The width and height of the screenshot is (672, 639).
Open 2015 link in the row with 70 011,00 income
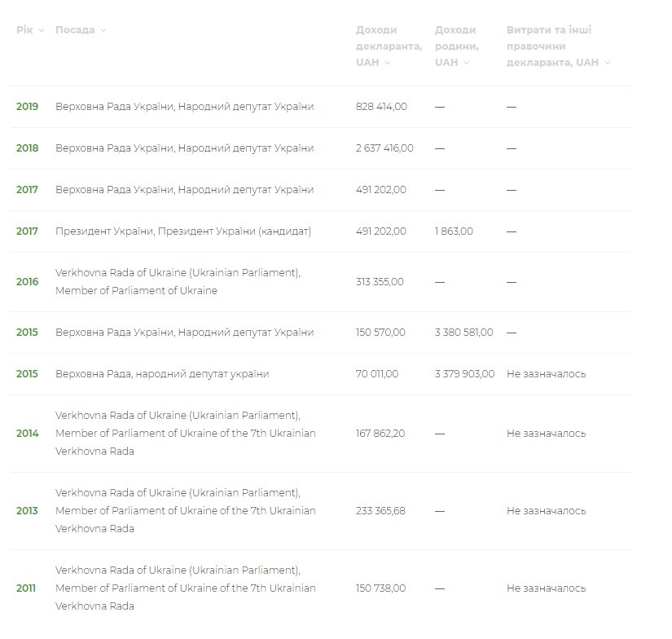(x=27, y=374)
